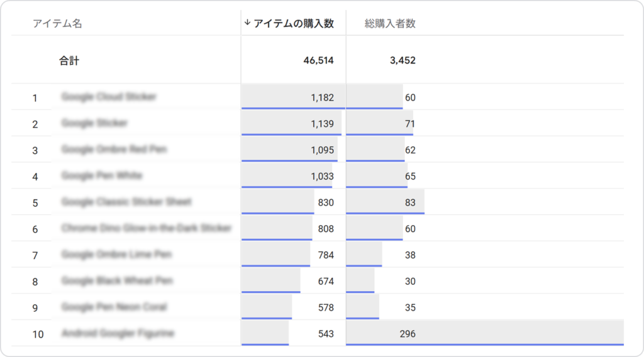Click the Android Googler Figurine item
Viewport: 644px width, 357px height.
[x=118, y=333]
